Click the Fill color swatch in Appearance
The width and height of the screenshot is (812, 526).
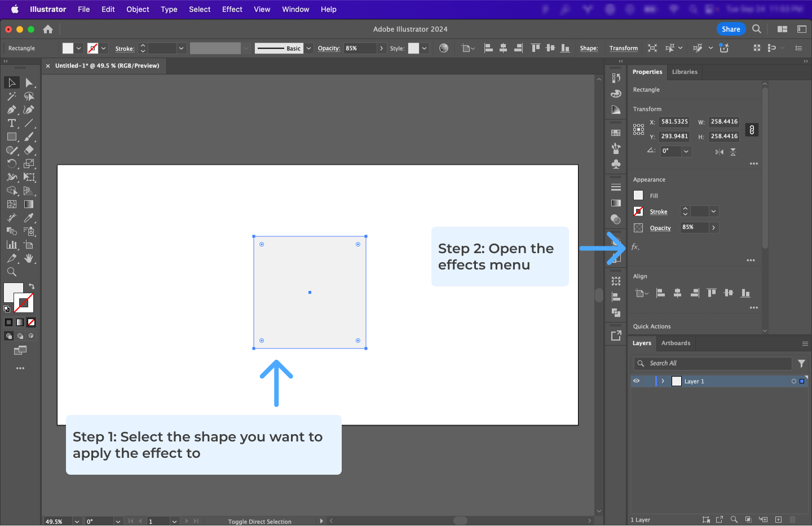pos(638,196)
